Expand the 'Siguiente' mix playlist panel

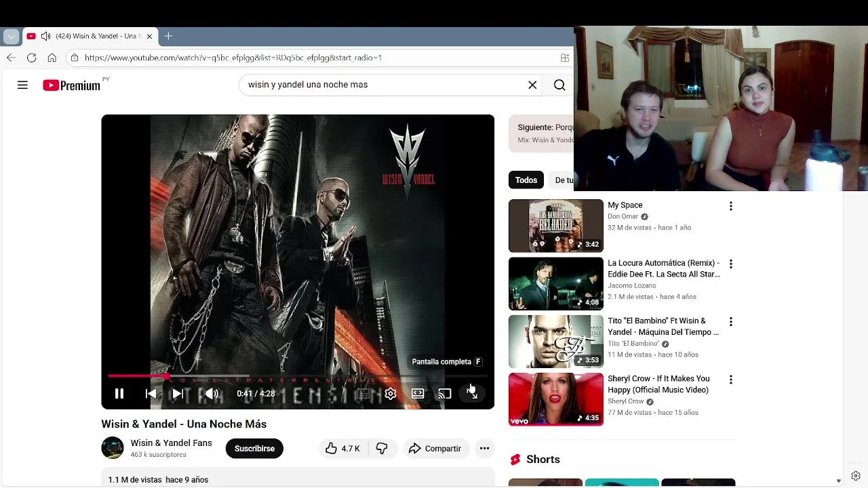point(541,134)
